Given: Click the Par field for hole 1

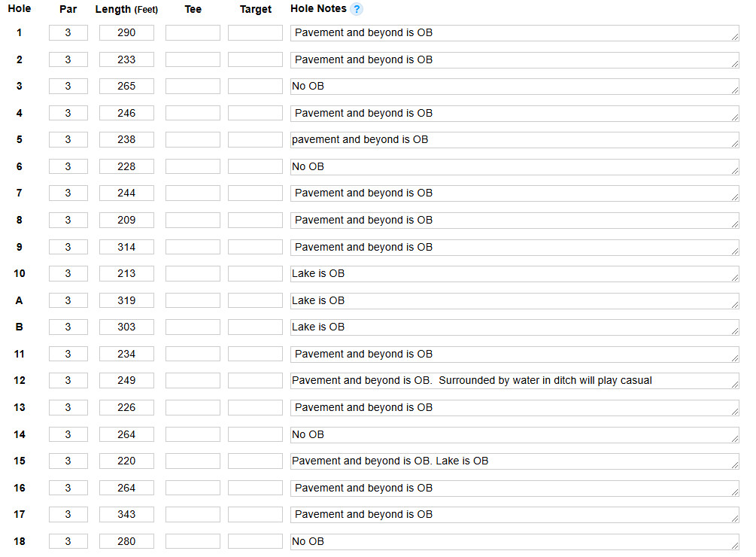Looking at the screenshot, I should (x=68, y=33).
